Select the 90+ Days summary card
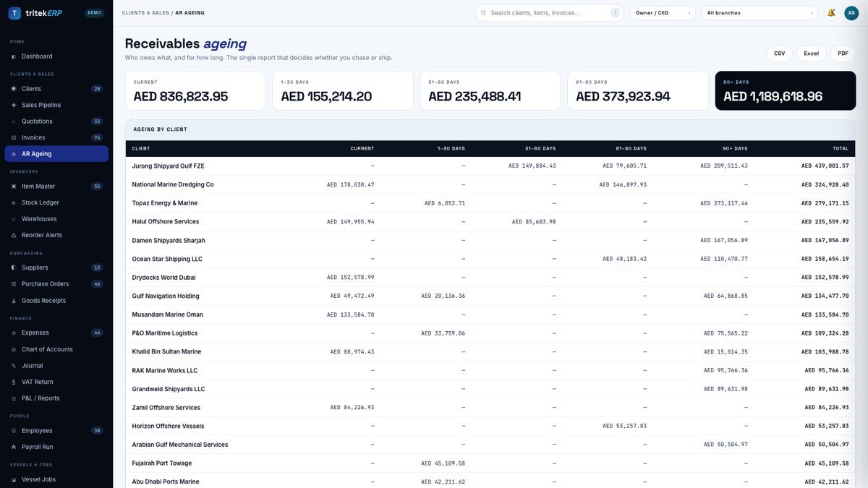The width and height of the screenshot is (868, 488). point(786,90)
